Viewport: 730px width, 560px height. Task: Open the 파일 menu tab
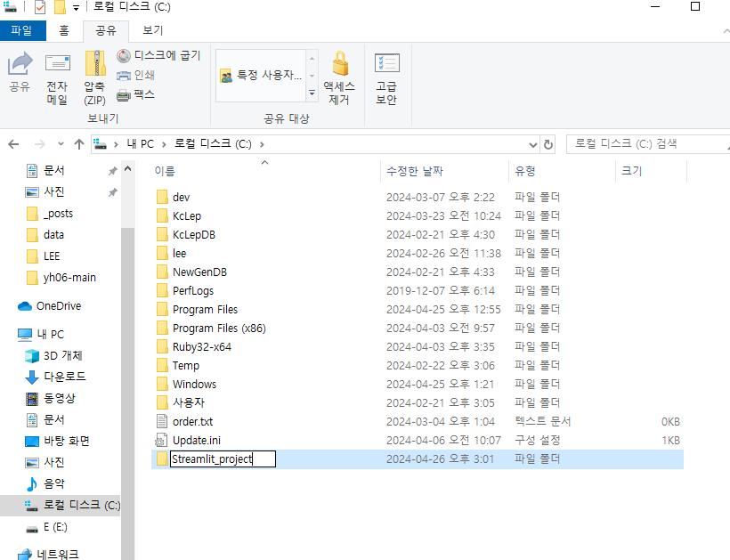(22, 31)
